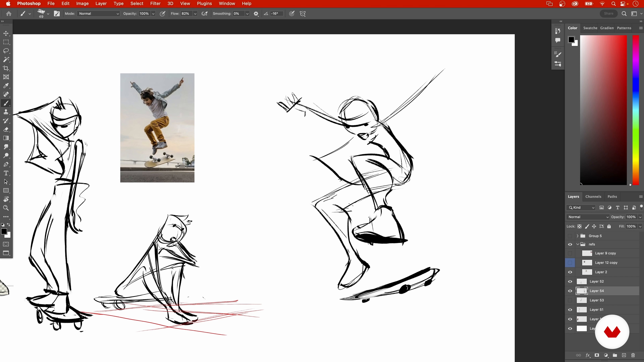Image resolution: width=644 pixels, height=362 pixels.
Task: Select the Hand tool
Action: click(6, 199)
